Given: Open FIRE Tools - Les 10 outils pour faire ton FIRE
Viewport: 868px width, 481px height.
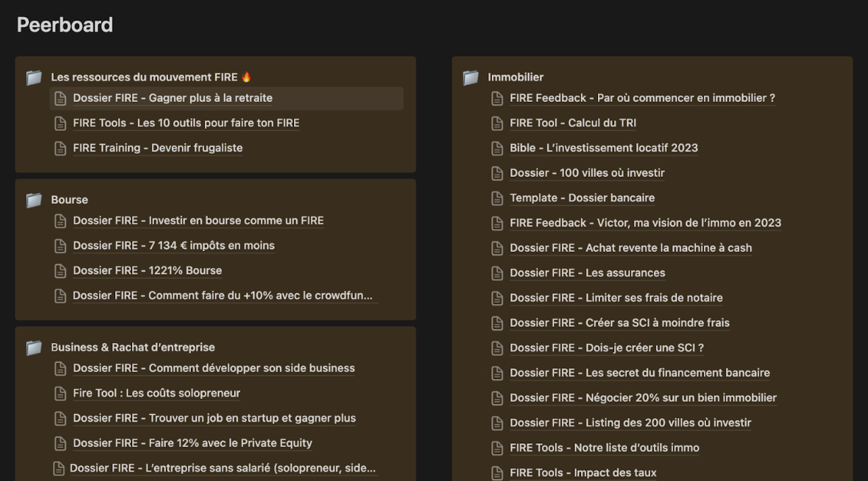Looking at the screenshot, I should point(186,123).
